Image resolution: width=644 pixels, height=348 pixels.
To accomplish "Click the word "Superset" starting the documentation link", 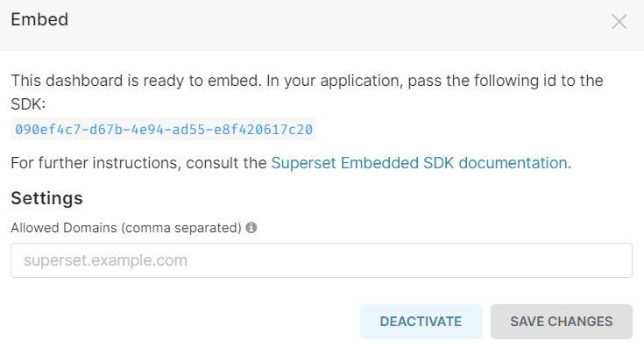I will (303, 163).
